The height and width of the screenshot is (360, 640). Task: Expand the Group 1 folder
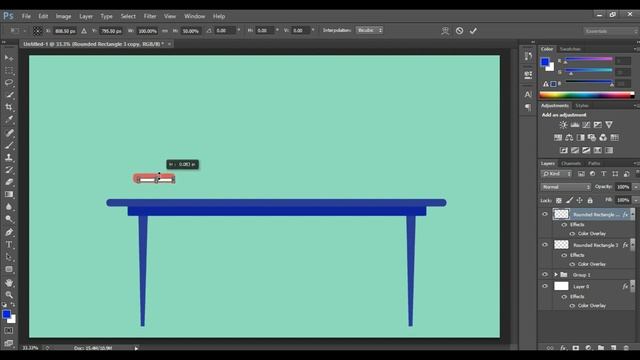pyautogui.click(x=556, y=275)
